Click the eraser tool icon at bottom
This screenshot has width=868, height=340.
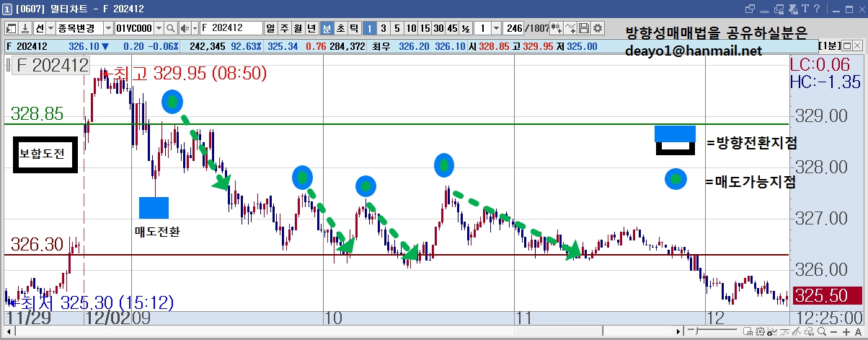(809, 331)
